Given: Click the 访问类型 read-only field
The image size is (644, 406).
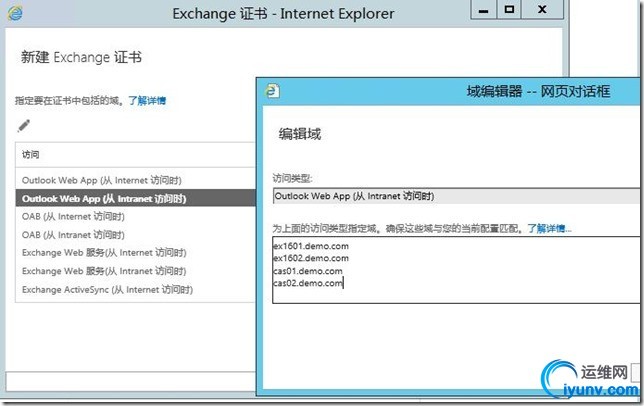Looking at the screenshot, I should point(458,196).
